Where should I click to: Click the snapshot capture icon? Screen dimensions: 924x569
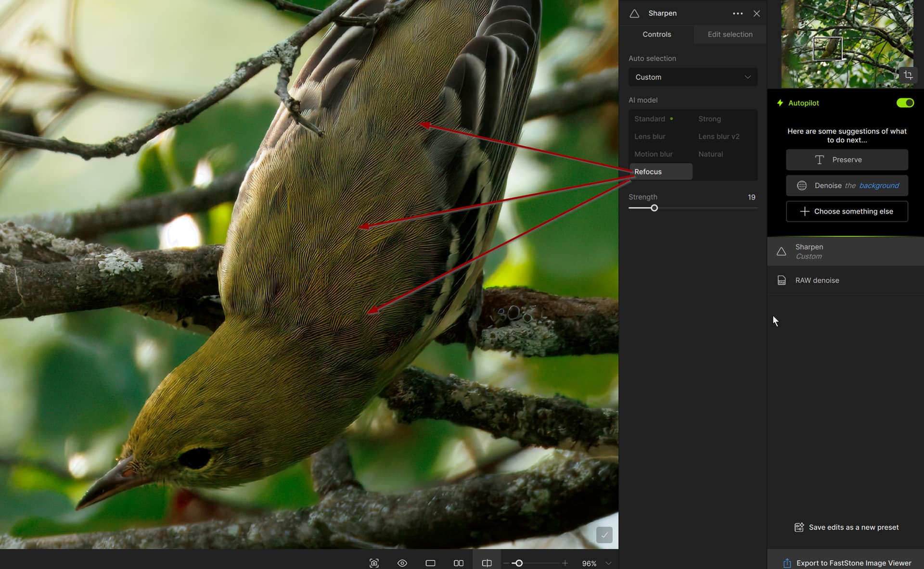(x=374, y=563)
